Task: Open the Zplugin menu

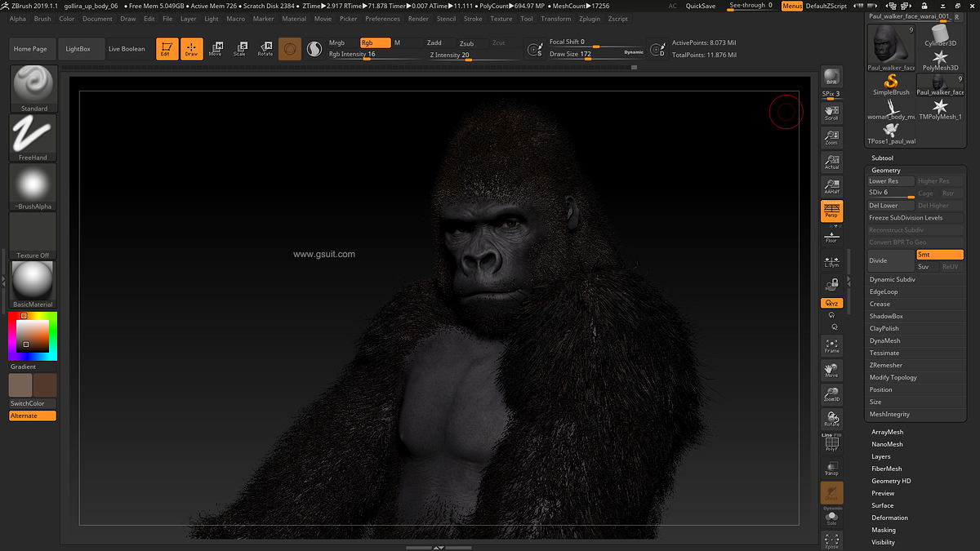Action: [x=588, y=19]
